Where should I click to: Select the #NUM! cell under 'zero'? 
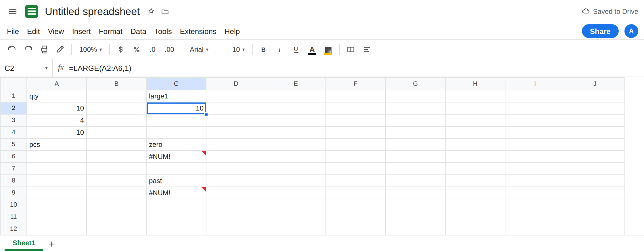click(176, 157)
